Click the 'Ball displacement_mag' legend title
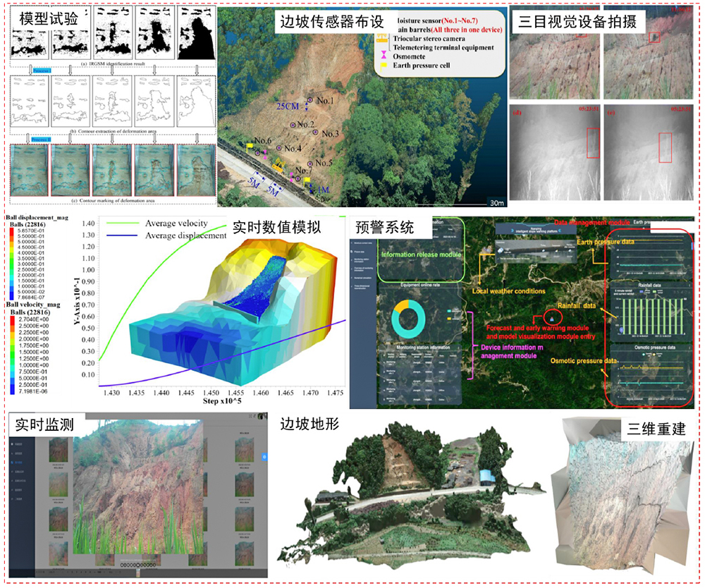 click(x=37, y=218)
